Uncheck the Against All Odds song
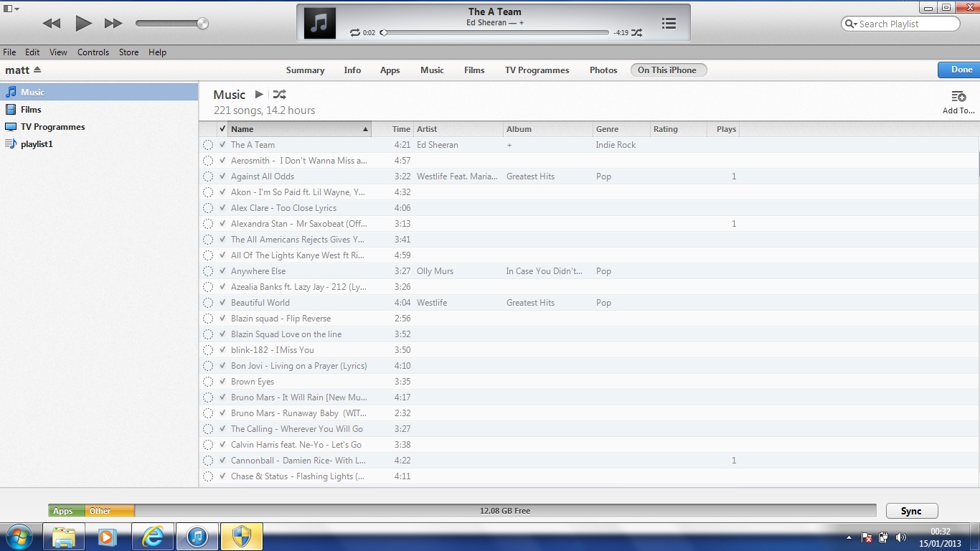Image resolution: width=980 pixels, height=551 pixels. click(222, 176)
